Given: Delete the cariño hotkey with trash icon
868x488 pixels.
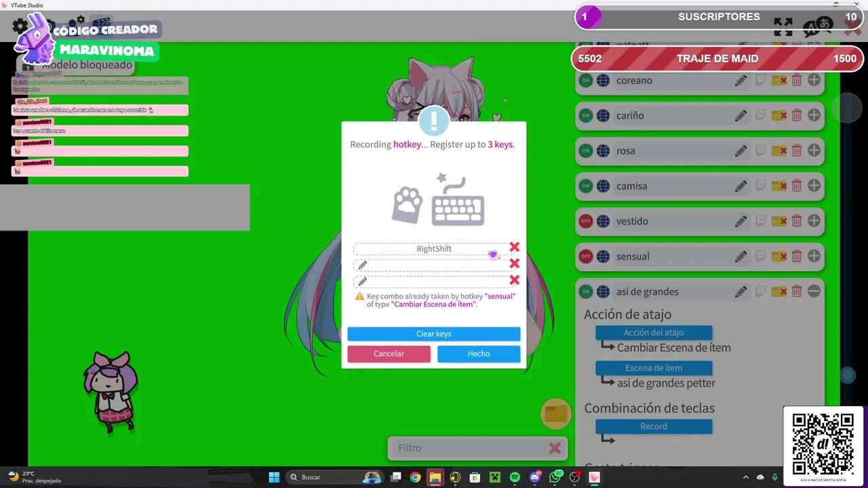Looking at the screenshot, I should (x=797, y=115).
